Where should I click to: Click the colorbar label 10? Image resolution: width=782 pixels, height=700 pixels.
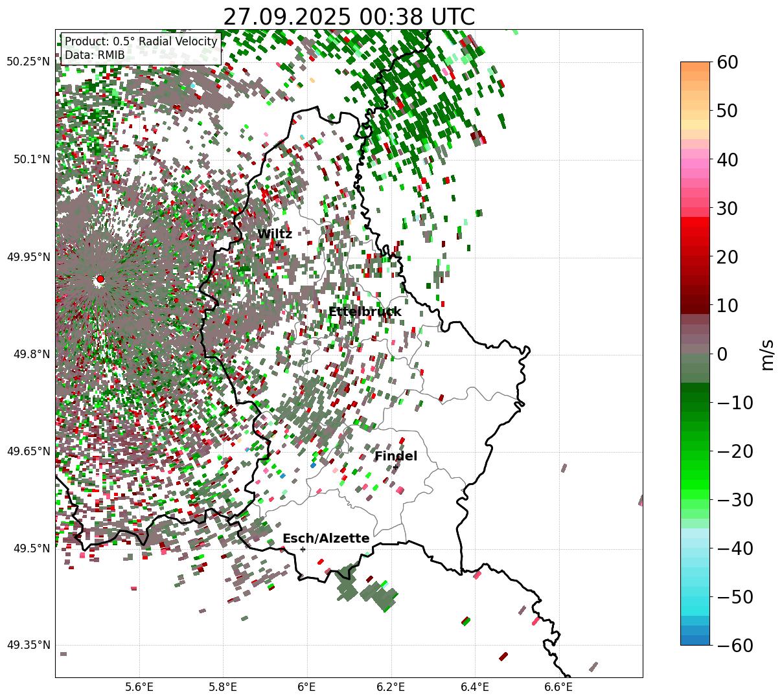click(727, 305)
